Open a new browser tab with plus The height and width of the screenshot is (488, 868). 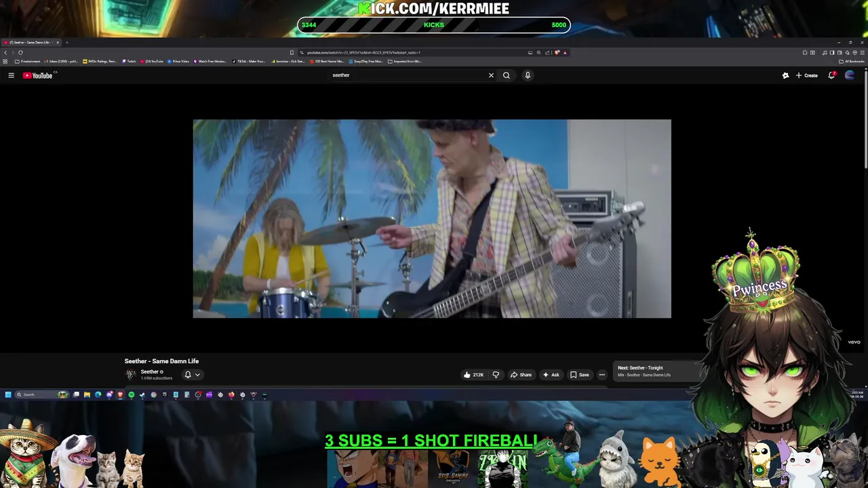[x=66, y=42]
